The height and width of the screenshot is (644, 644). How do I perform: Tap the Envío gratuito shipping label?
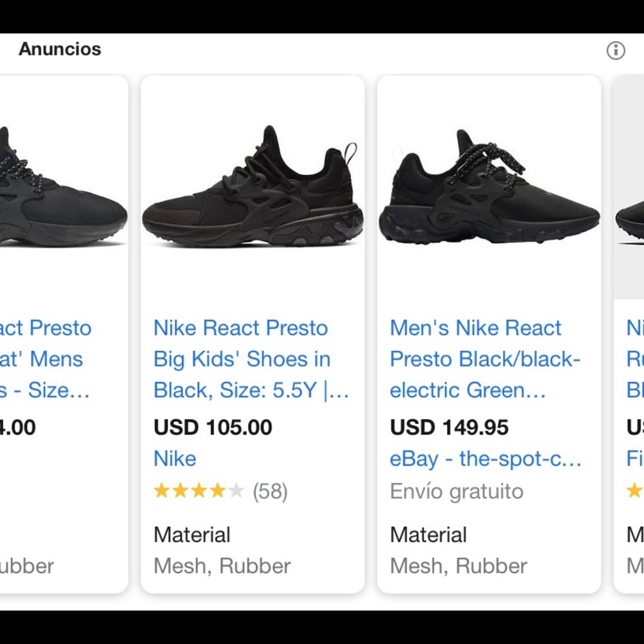pos(457,491)
